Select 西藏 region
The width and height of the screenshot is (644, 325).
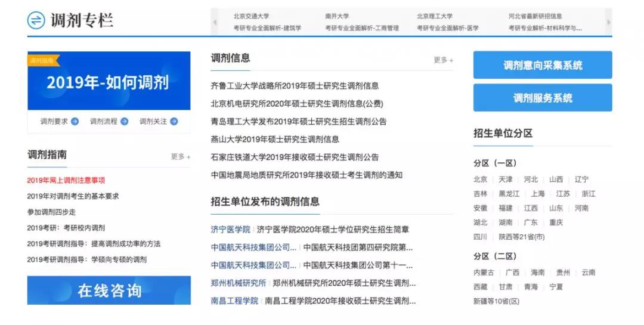[x=480, y=287]
